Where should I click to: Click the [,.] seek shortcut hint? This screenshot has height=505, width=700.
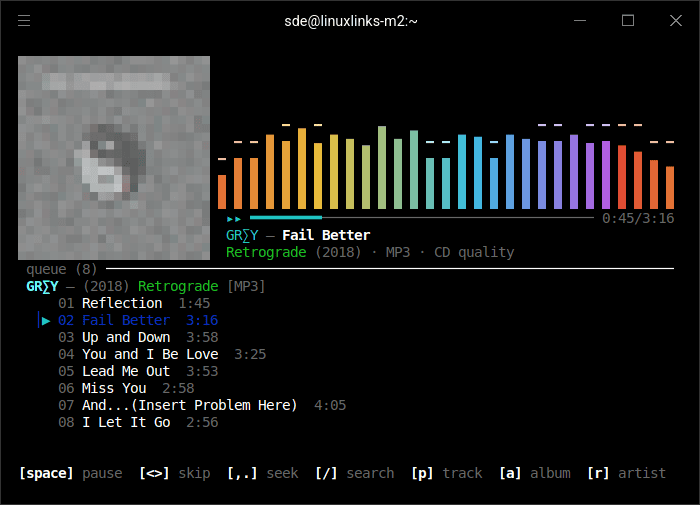pyautogui.click(x=262, y=473)
